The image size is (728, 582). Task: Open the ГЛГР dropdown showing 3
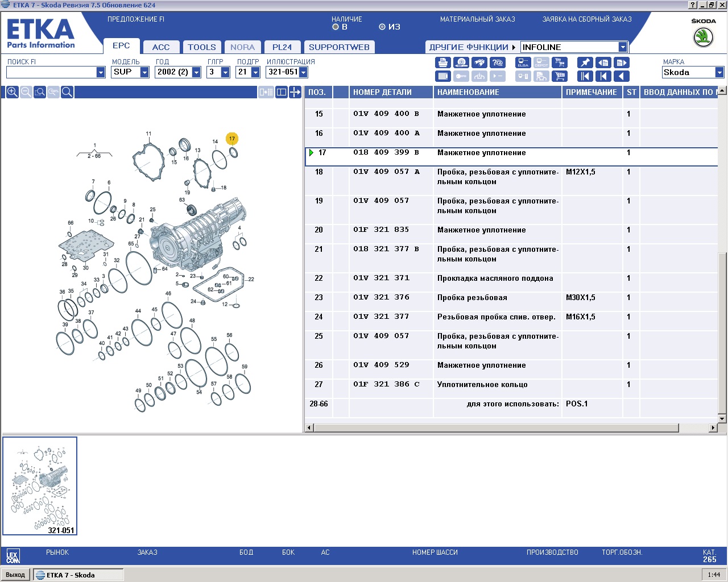point(225,72)
